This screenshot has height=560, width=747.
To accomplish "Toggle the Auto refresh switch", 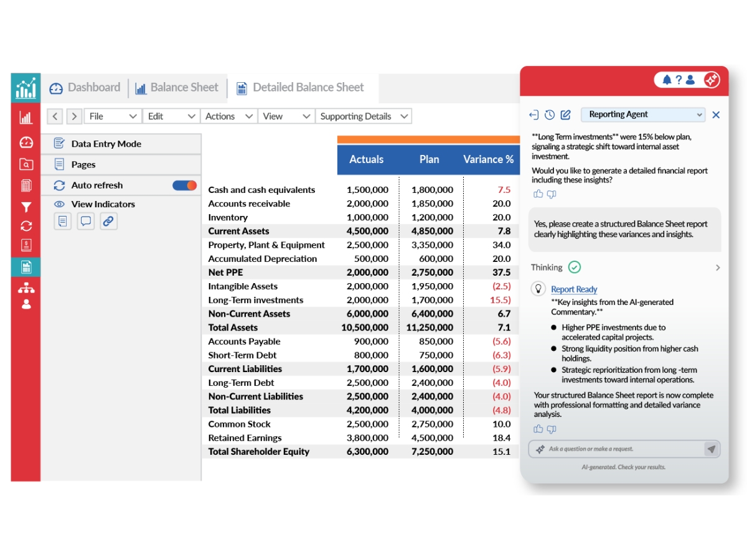I will (184, 185).
